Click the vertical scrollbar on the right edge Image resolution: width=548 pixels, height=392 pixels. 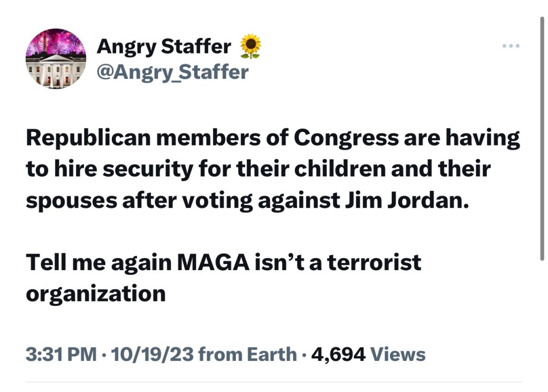tap(542, 139)
